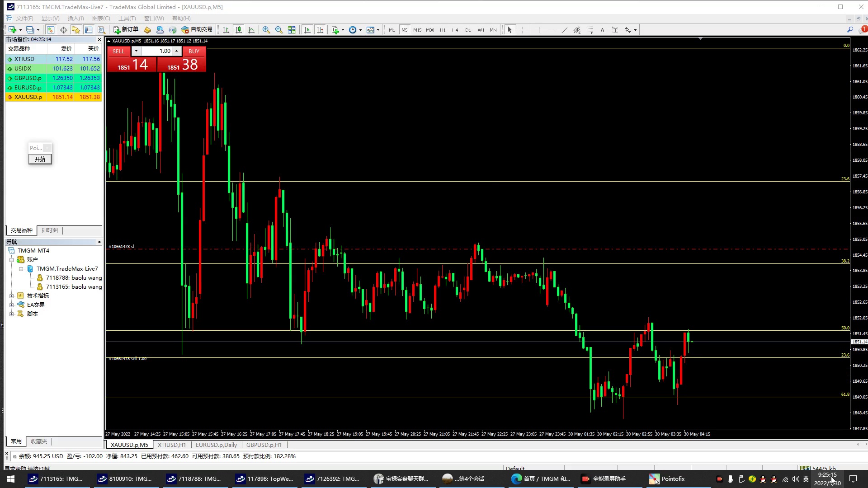Click the 新订单 new order button
Viewport: 868px width, 488px height.
(126, 29)
